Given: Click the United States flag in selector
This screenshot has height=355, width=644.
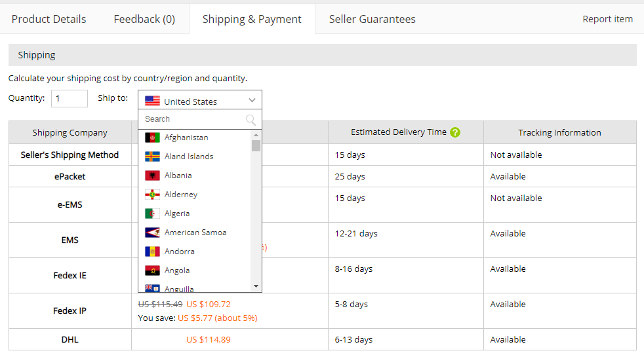Looking at the screenshot, I should click(152, 101).
